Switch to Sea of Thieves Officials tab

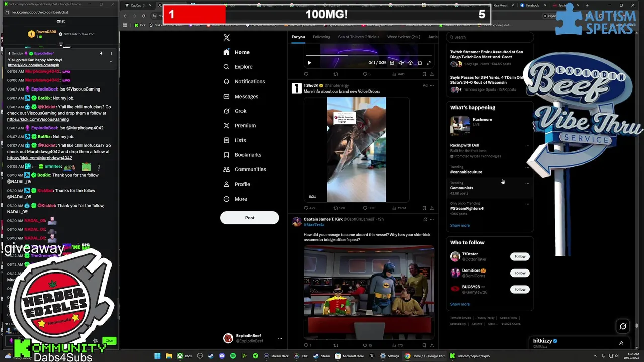tap(359, 37)
